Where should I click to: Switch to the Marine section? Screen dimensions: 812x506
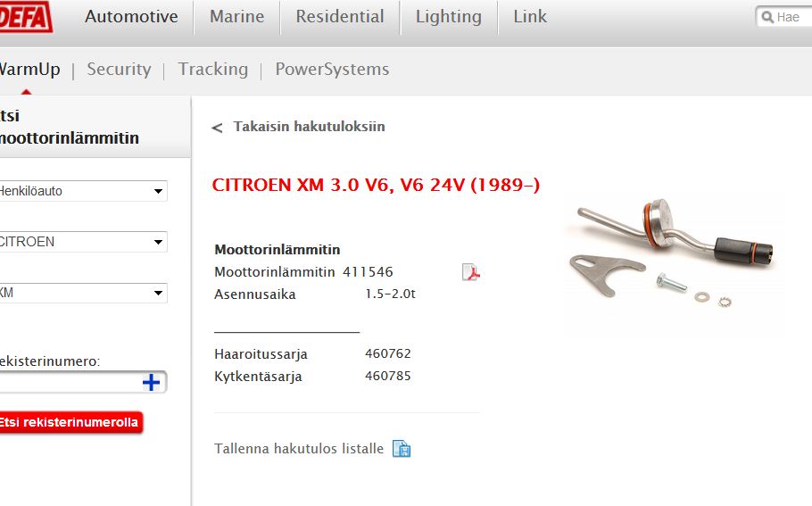point(236,17)
